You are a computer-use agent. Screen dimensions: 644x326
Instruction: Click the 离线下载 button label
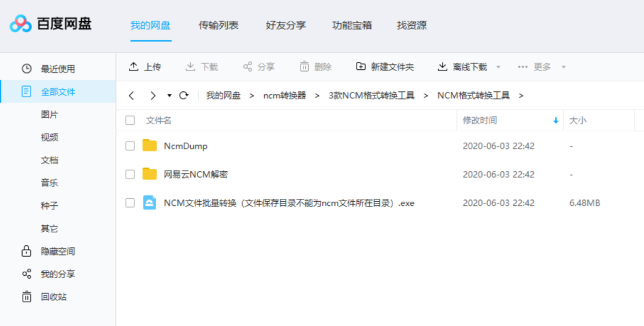pos(470,67)
